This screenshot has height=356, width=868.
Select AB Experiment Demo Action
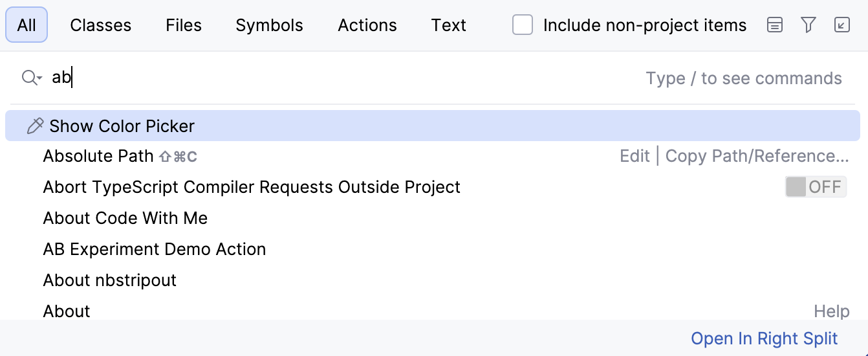click(154, 249)
